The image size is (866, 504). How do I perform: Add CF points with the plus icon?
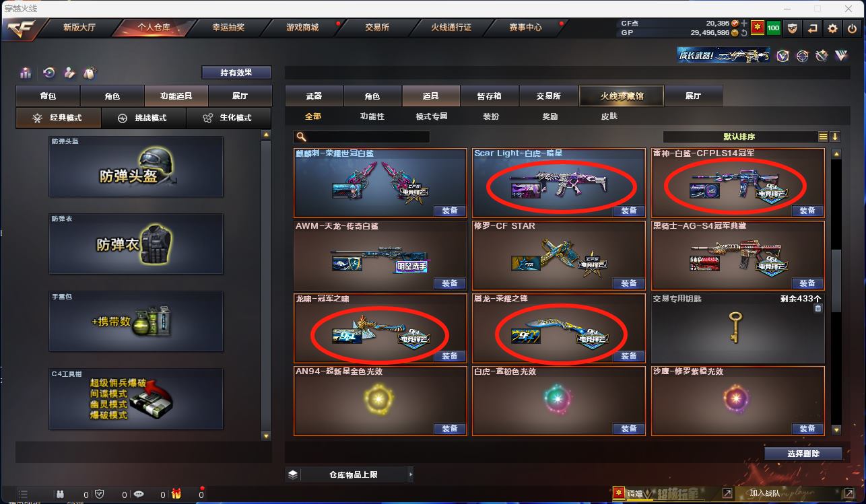[x=743, y=24]
